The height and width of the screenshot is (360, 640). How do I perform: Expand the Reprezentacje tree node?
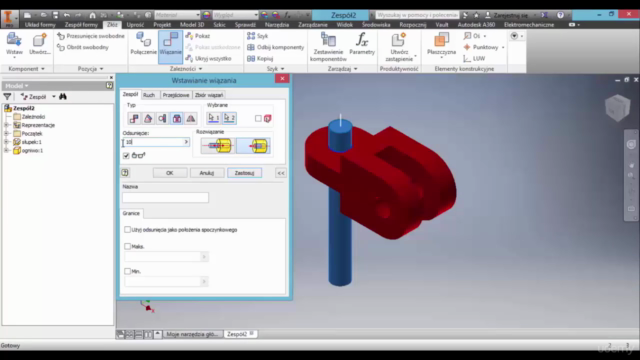pos(7,125)
